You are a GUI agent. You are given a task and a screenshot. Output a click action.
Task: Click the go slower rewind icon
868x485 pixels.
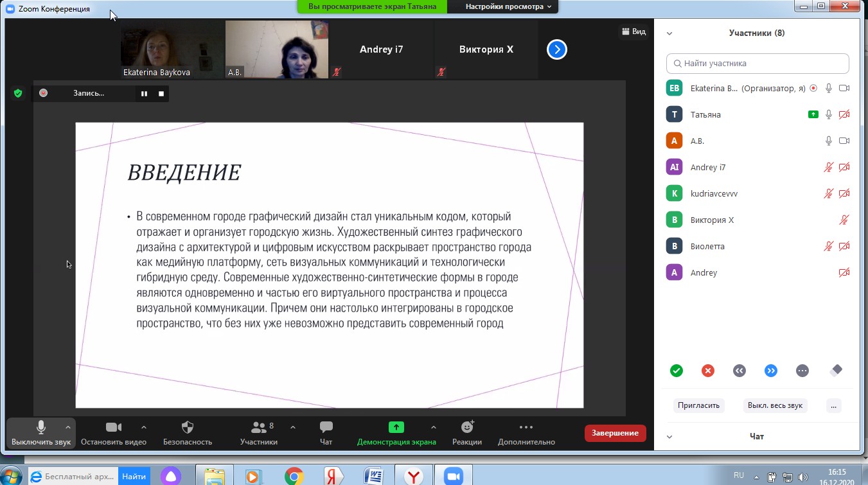[739, 371]
